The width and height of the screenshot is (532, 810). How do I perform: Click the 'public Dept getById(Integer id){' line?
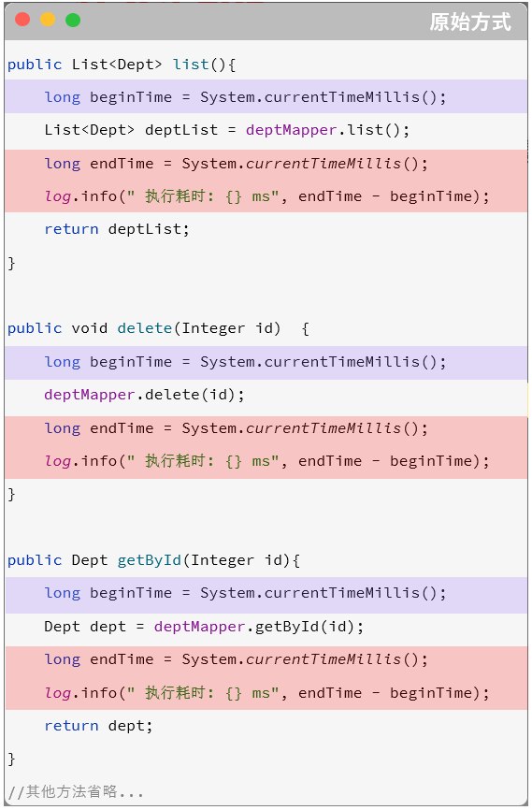[154, 560]
